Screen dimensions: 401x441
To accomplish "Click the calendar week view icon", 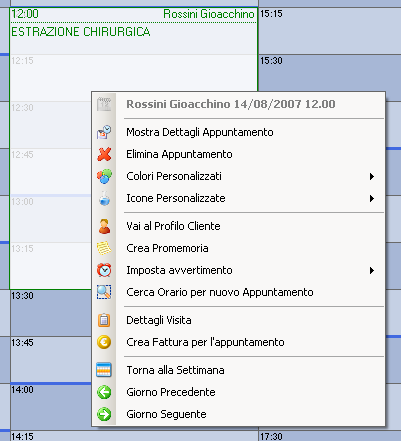I will coord(104,370).
